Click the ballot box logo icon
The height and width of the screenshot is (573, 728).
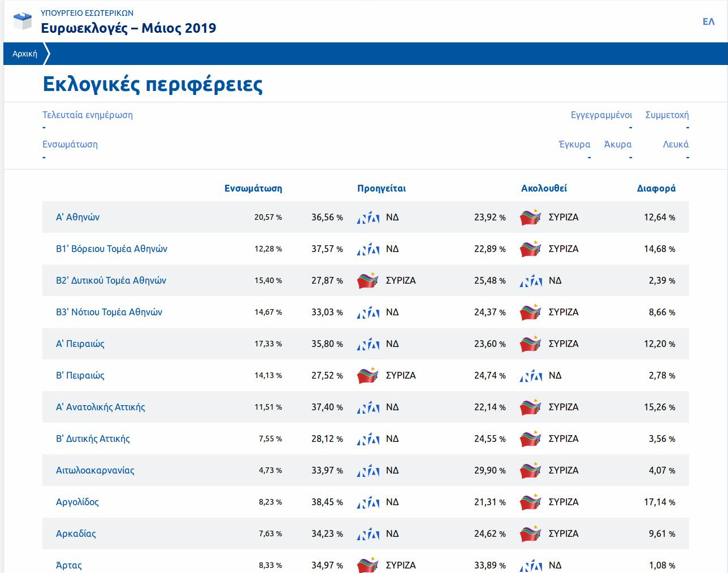23,21
